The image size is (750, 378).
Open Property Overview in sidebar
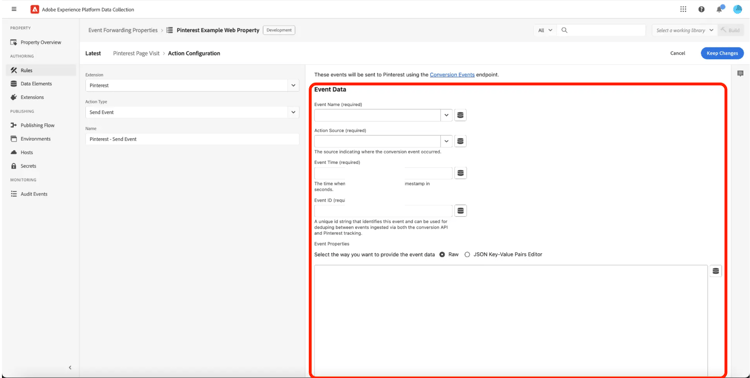[x=41, y=43]
